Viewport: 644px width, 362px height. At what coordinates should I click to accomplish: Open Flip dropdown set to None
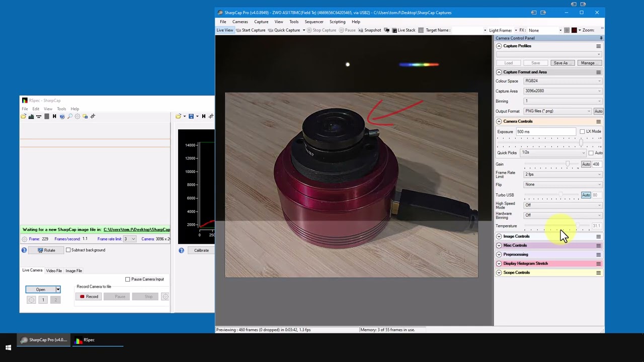pyautogui.click(x=562, y=185)
